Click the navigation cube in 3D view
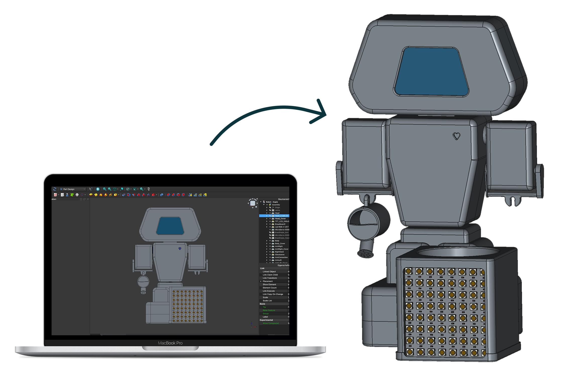 pos(253,203)
